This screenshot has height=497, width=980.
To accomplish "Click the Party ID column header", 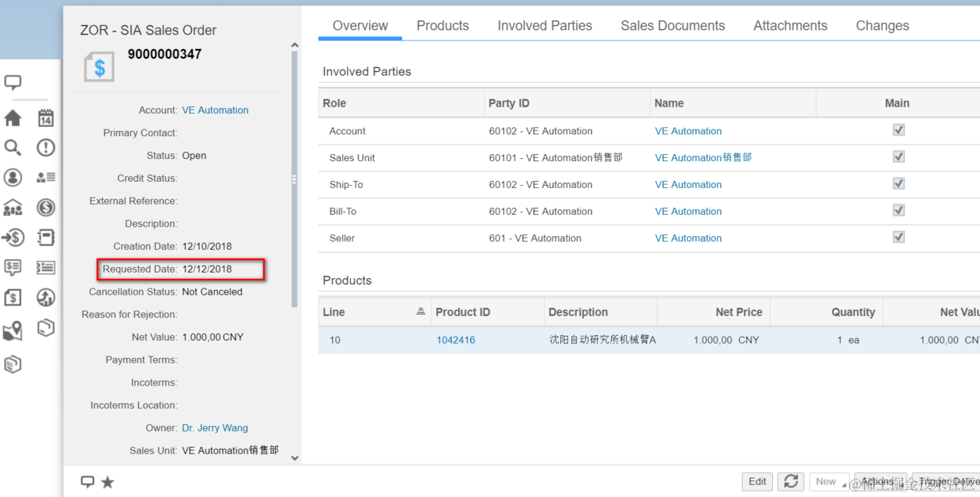I will point(567,103).
